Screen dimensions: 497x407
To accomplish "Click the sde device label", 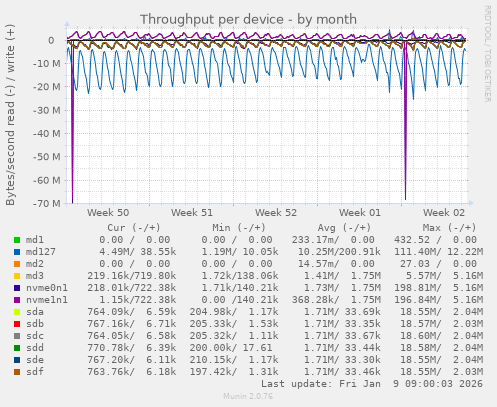I will coord(35,360).
